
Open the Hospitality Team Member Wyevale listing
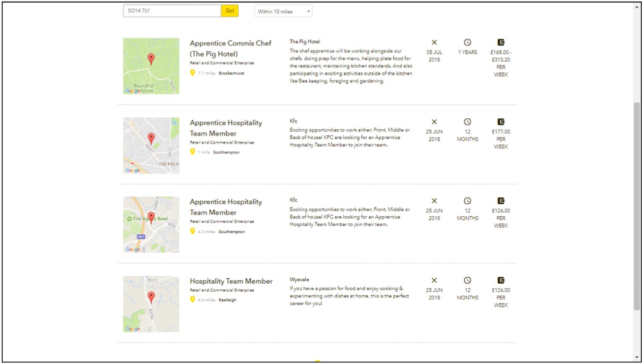[x=231, y=281]
